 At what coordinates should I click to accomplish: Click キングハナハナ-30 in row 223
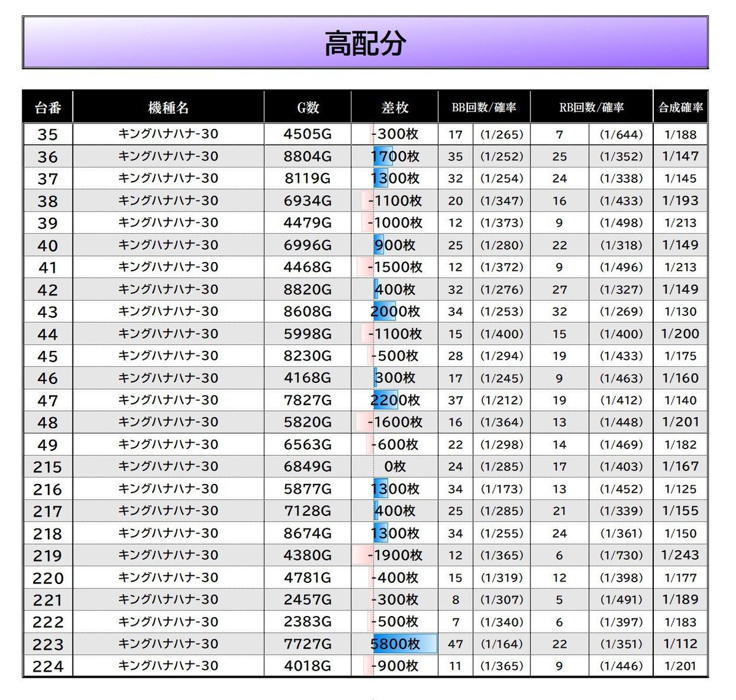[x=169, y=644]
